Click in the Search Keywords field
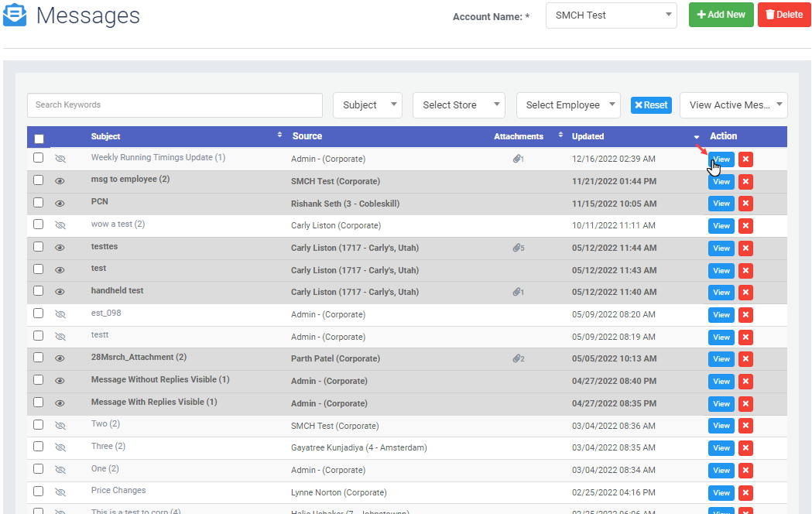This screenshot has width=812, height=514. tap(174, 105)
